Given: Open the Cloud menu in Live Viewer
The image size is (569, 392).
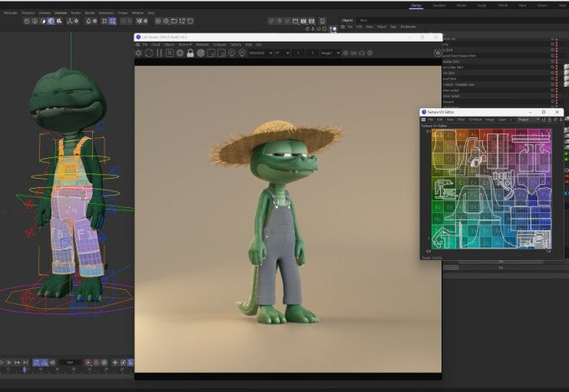Looking at the screenshot, I should (x=156, y=44).
